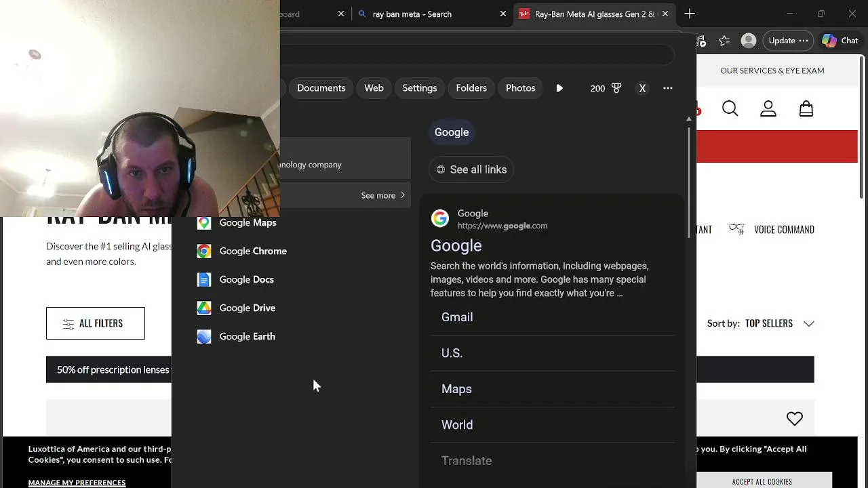Screen dimensions: 868x488
Task: Select the Settings search filter
Action: 420,88
